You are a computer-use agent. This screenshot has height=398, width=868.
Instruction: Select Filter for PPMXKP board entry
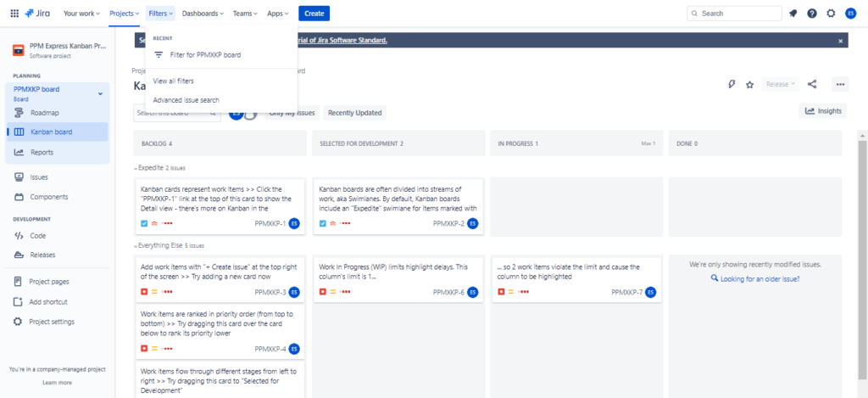pyautogui.click(x=221, y=55)
